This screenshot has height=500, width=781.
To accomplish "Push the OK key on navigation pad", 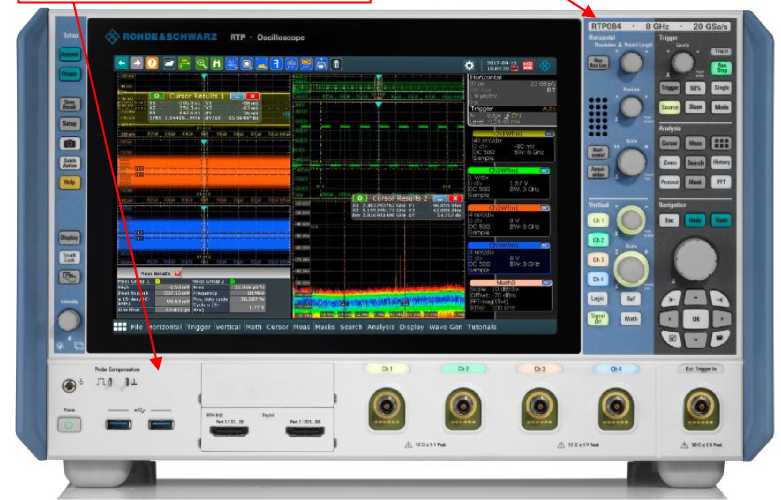I will point(695,319).
